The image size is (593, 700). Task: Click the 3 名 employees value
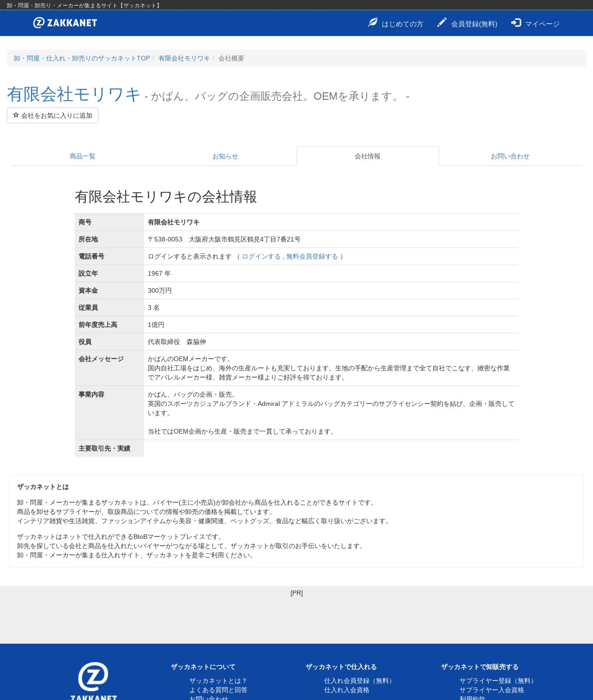click(x=154, y=308)
